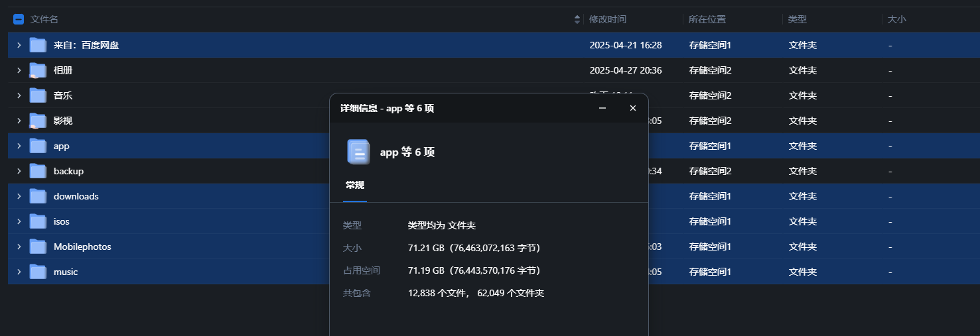Click the 2025-04-21 16:28 modified time
This screenshot has width=980, height=336.
(626, 45)
